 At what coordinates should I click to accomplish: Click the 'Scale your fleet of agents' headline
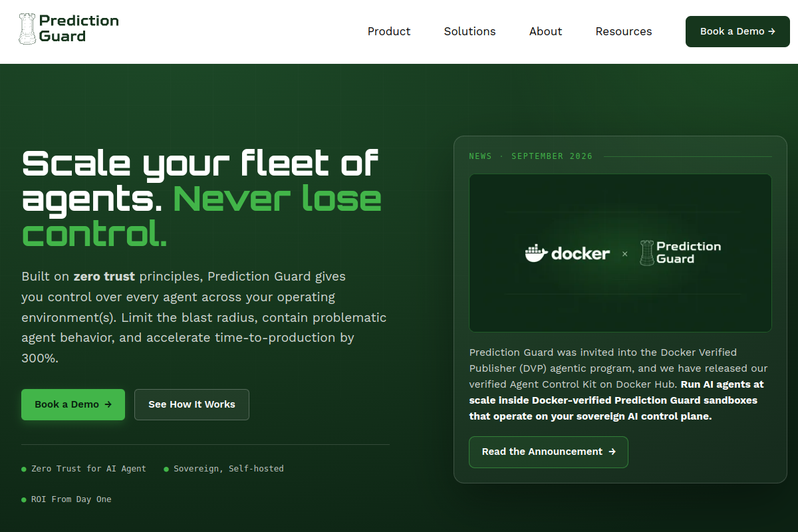coord(200,180)
